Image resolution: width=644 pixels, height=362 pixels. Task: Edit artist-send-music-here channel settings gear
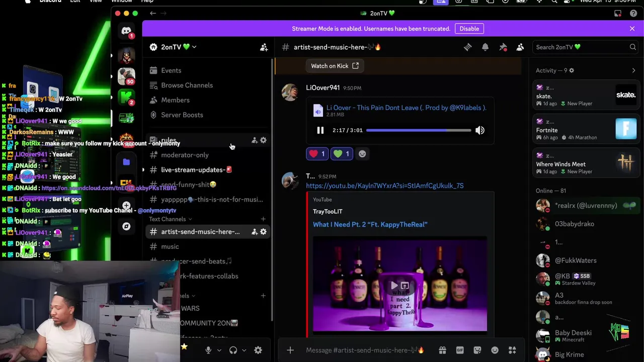click(x=263, y=232)
